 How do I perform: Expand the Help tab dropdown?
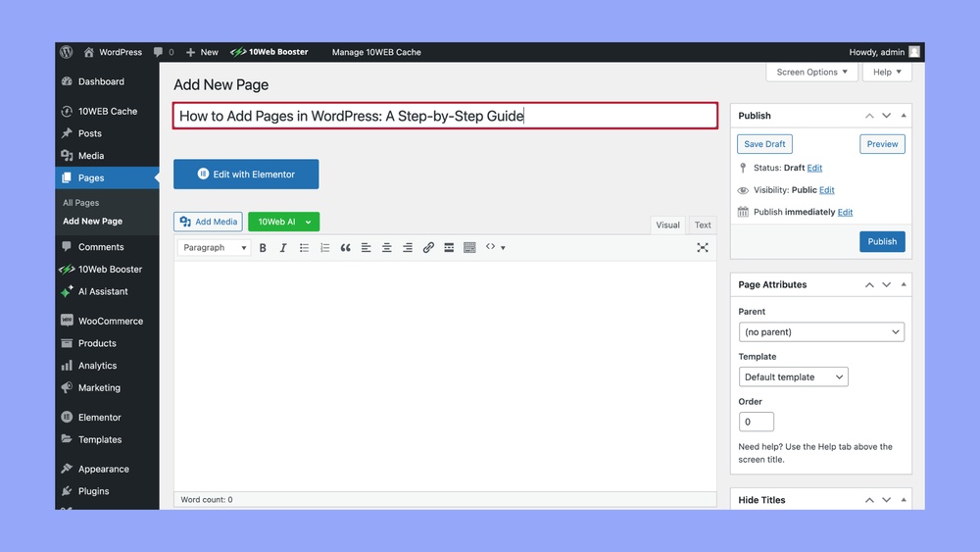pos(887,72)
